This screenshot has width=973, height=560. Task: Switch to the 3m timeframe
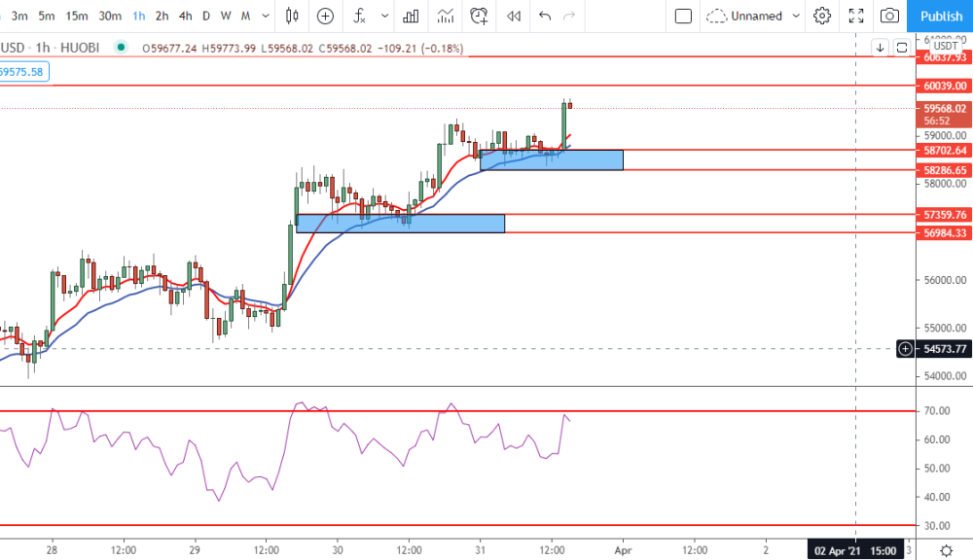[19, 17]
